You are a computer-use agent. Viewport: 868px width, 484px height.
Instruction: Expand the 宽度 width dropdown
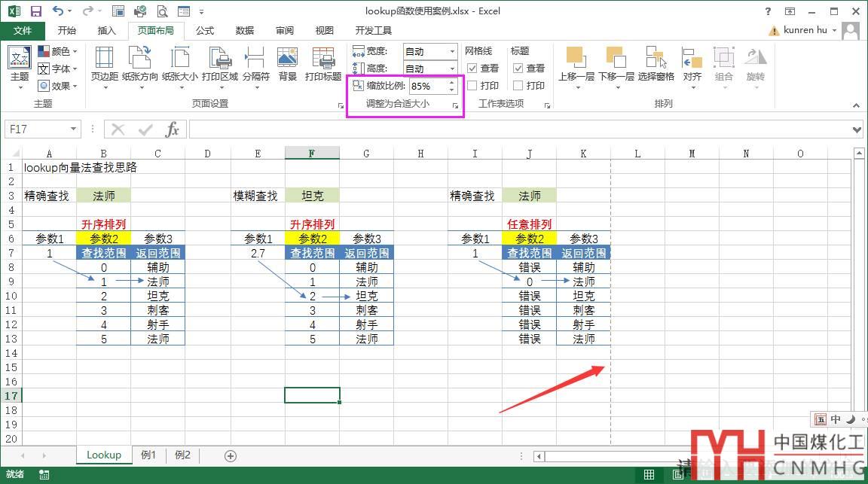pos(452,51)
